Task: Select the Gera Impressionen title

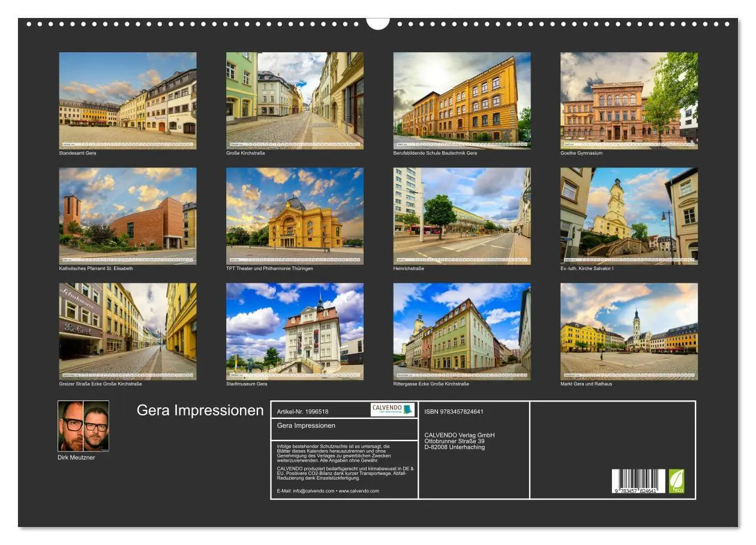Action: [x=200, y=411]
